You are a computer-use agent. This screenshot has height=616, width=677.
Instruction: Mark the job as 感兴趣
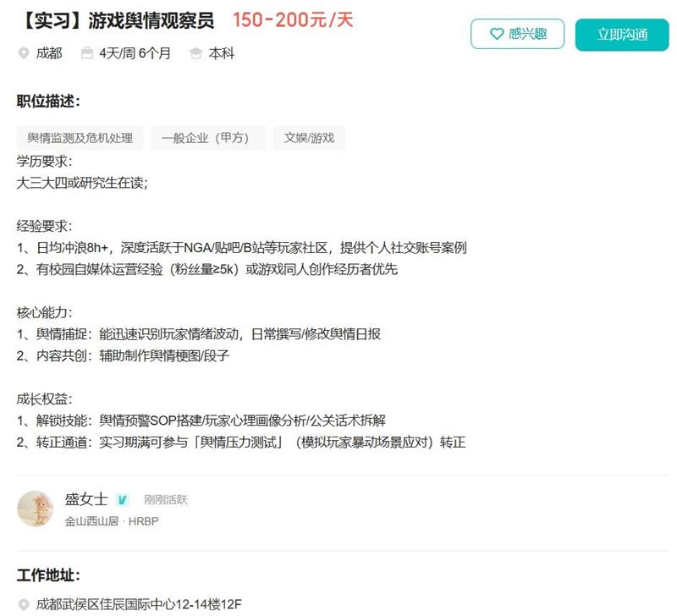click(x=517, y=34)
